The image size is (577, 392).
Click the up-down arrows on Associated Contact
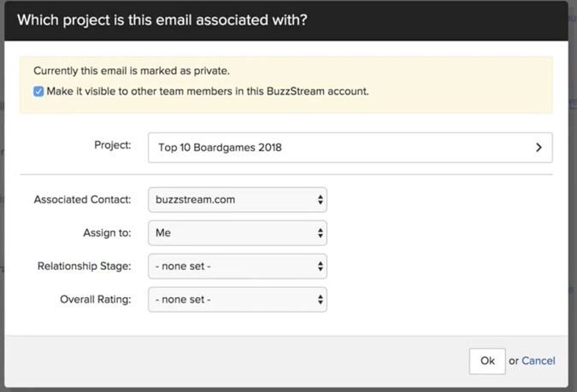point(321,200)
